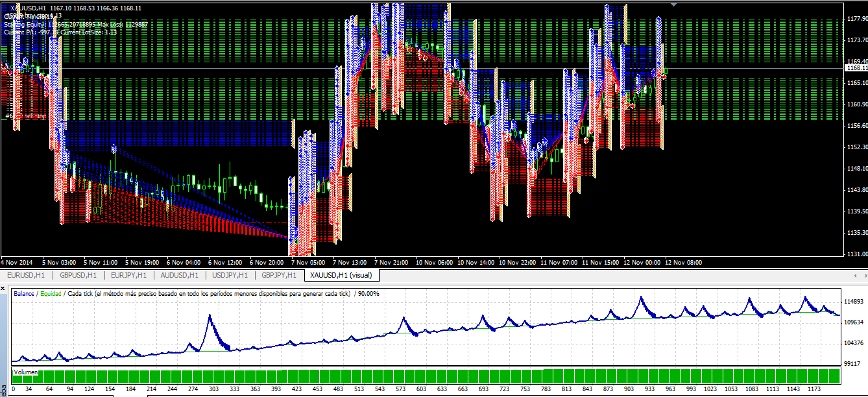Image resolution: width=868 pixels, height=397 pixels.
Task: Switch to the GBPUSD,H1 chart tab
Action: point(77,275)
